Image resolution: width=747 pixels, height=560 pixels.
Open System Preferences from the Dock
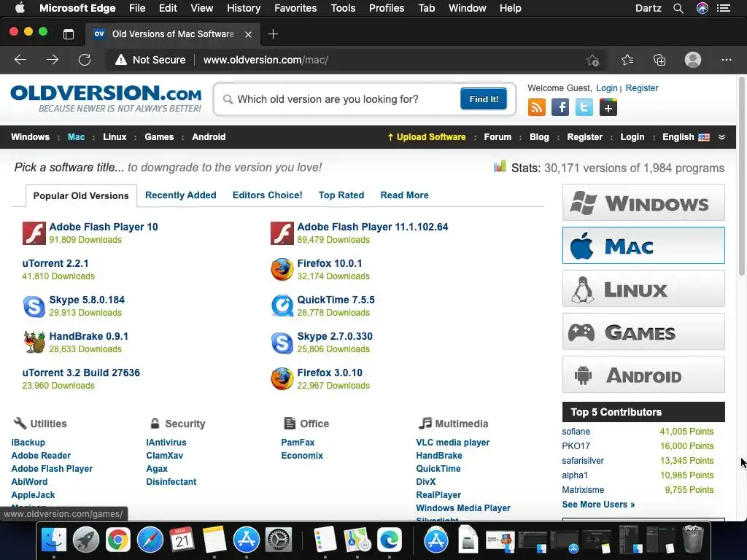278,540
